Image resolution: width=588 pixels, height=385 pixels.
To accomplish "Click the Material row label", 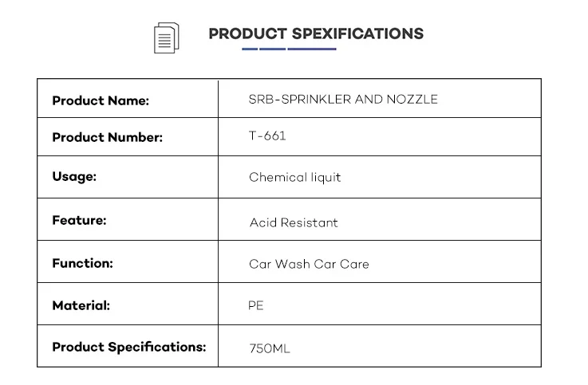I will click(x=81, y=305).
